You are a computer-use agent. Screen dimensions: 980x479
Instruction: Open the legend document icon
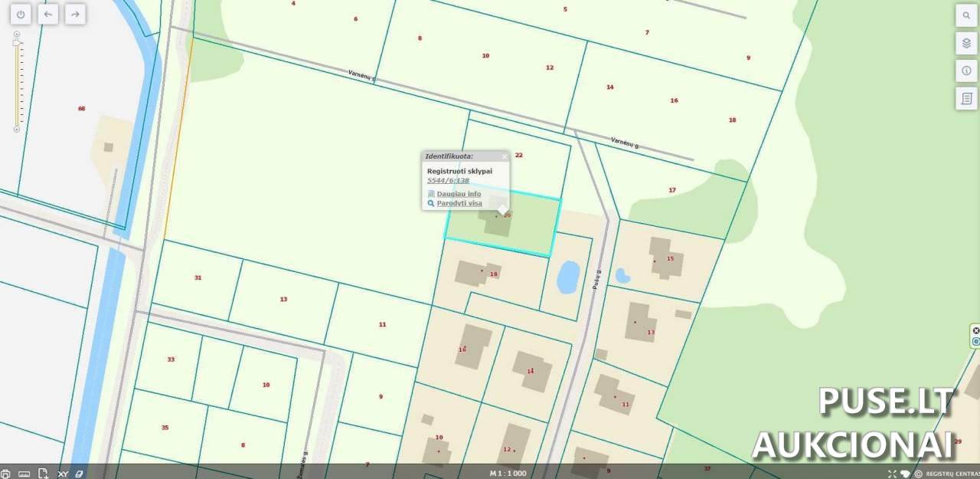[x=966, y=98]
